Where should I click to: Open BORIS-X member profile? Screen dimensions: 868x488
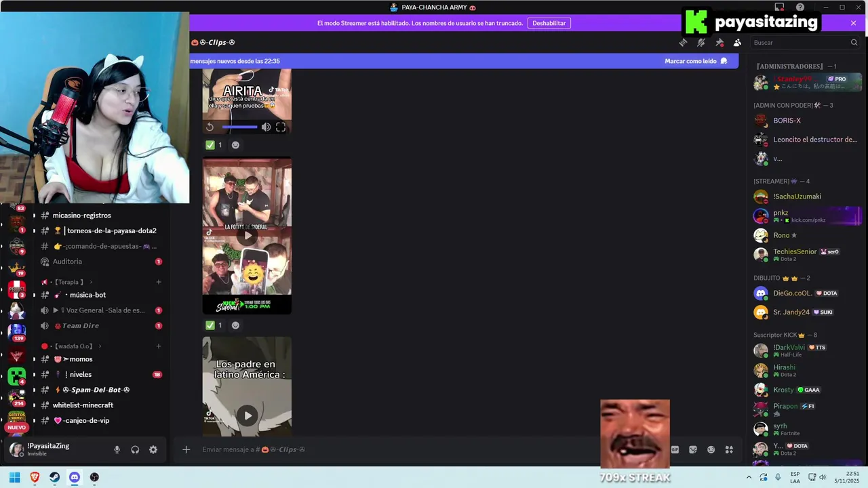[806, 121]
